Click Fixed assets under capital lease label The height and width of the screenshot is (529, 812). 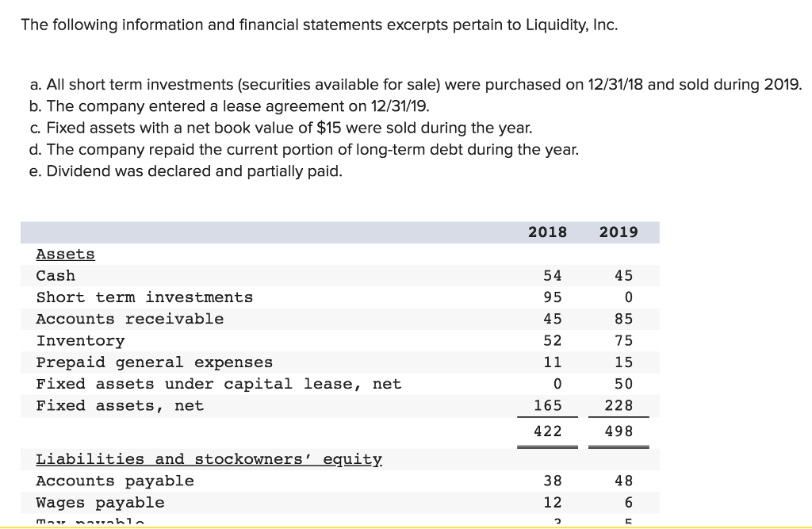tap(219, 384)
